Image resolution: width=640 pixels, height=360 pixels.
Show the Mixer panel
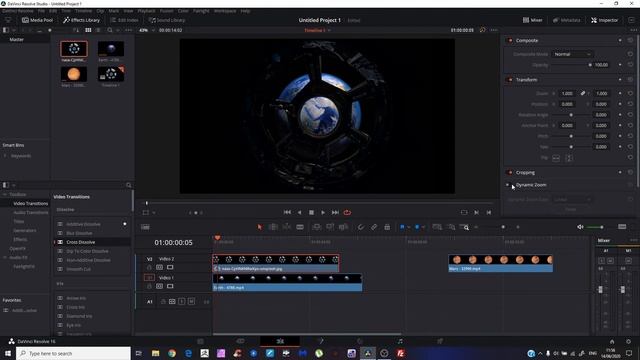(533, 20)
